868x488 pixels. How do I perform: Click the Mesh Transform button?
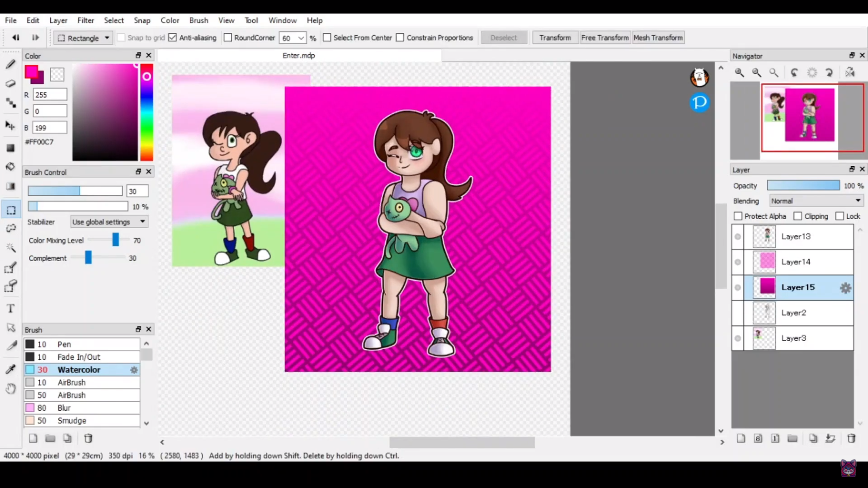[x=658, y=38]
